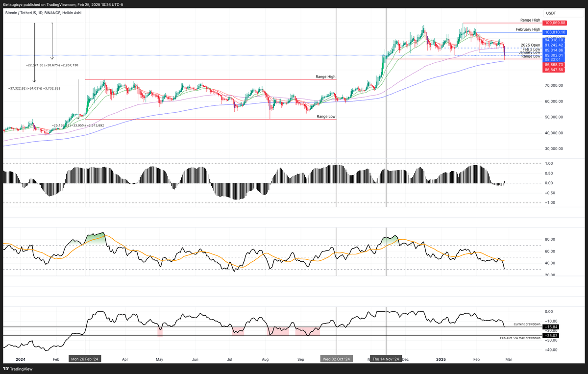Select the −22,671.30 (−20.67%) measurement text
The width and height of the screenshot is (588, 374).
(52, 65)
